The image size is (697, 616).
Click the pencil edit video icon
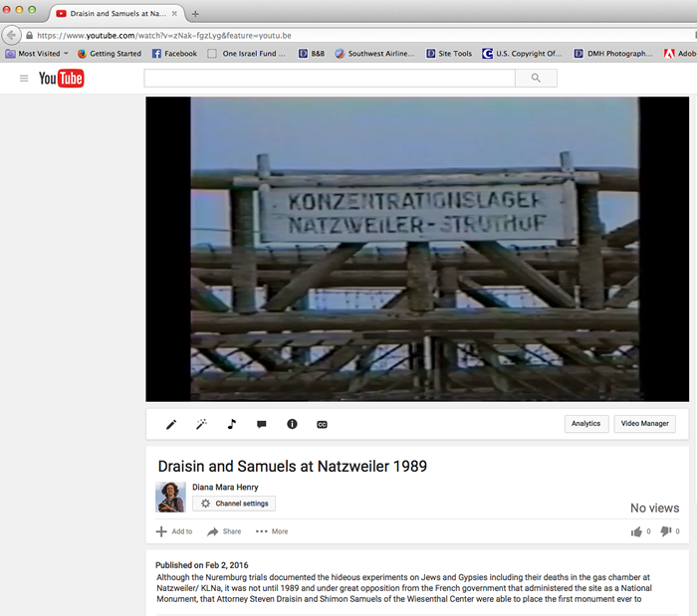171,425
